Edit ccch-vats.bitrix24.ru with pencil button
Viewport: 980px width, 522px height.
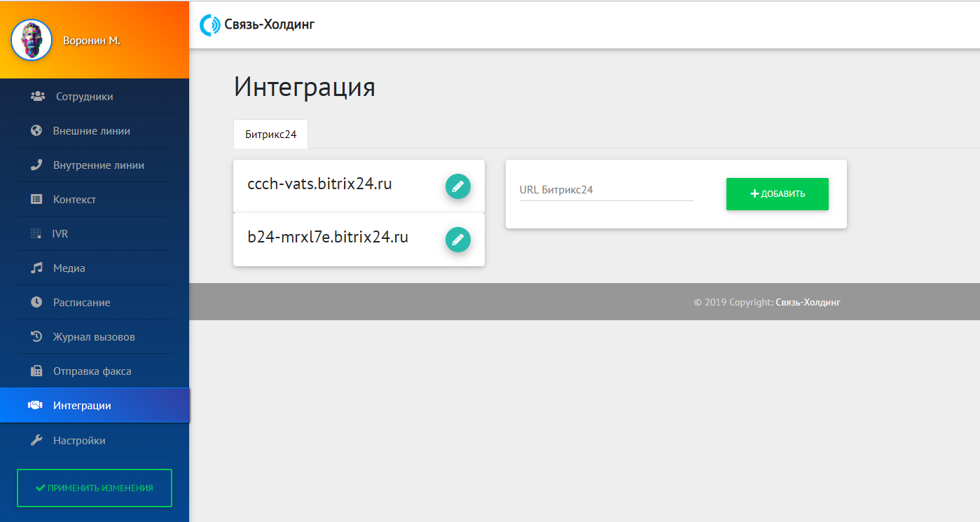click(458, 186)
